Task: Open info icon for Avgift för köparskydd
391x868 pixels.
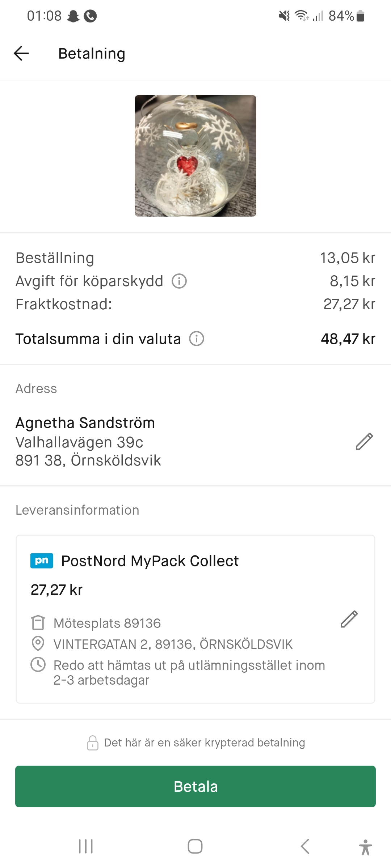Action: point(179,281)
